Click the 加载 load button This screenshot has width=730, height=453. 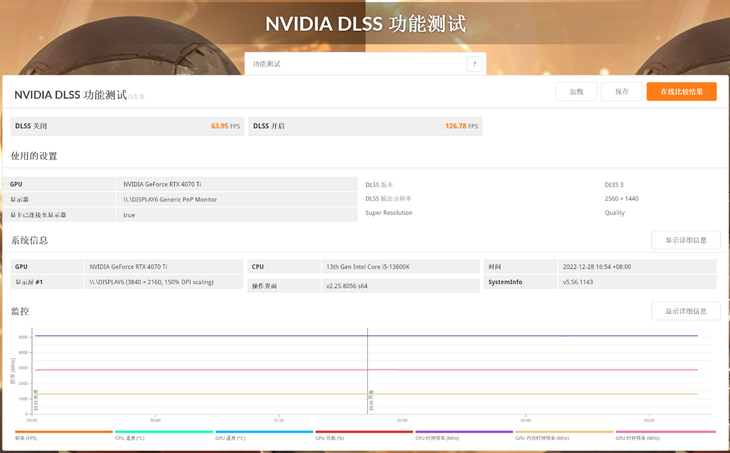[576, 92]
